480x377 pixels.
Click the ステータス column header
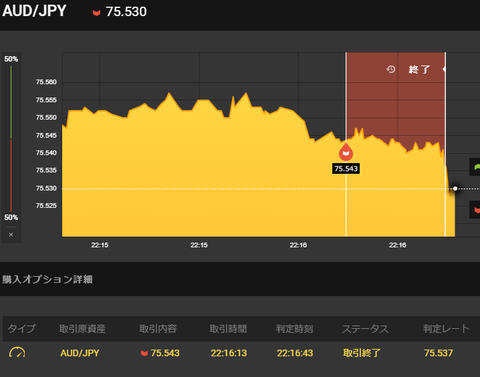(x=365, y=329)
